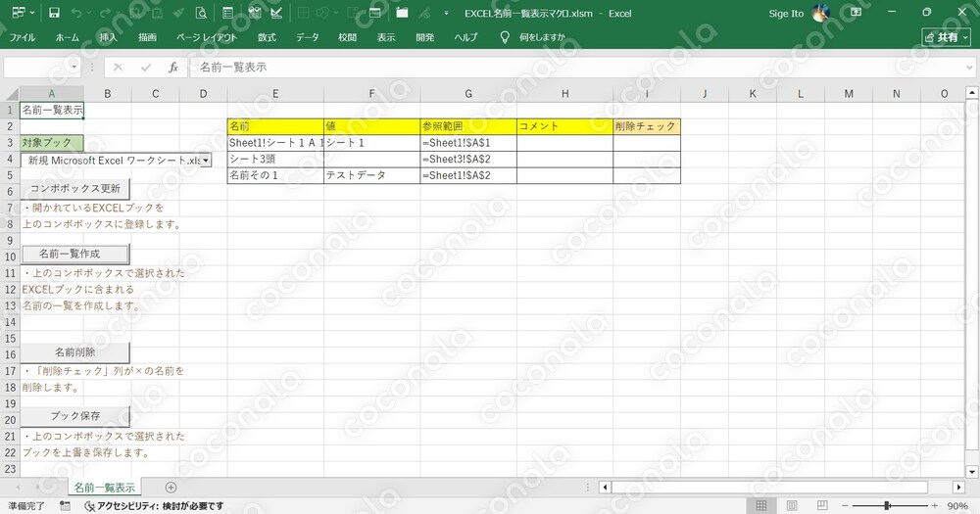Select the 名前その１ cell

pyautogui.click(x=275, y=175)
